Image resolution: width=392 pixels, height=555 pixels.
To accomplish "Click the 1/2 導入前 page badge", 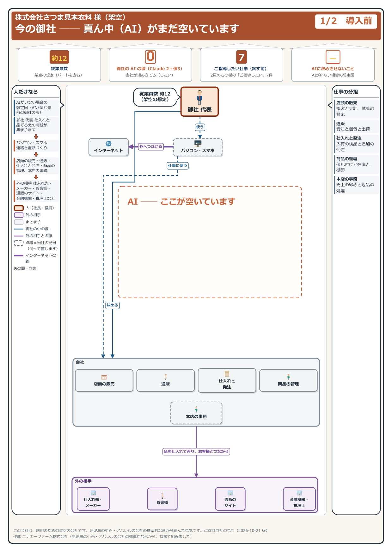I will coord(346,21).
